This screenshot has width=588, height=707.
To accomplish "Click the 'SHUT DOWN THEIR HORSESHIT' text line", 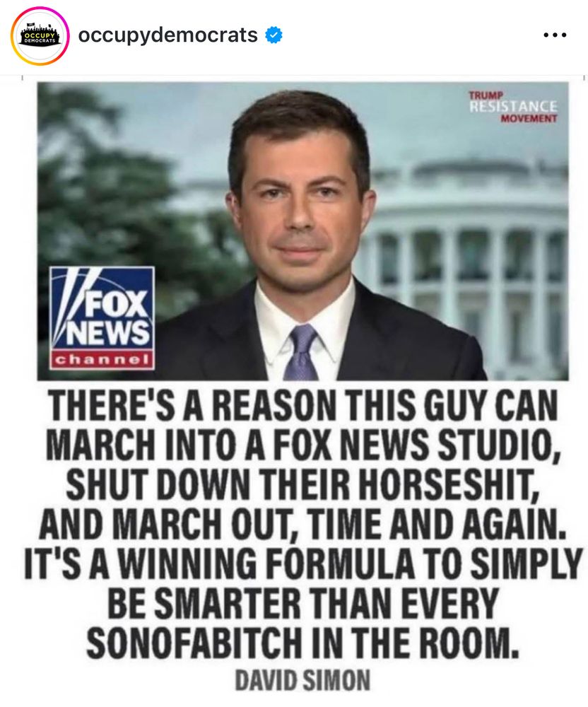I will [302, 484].
